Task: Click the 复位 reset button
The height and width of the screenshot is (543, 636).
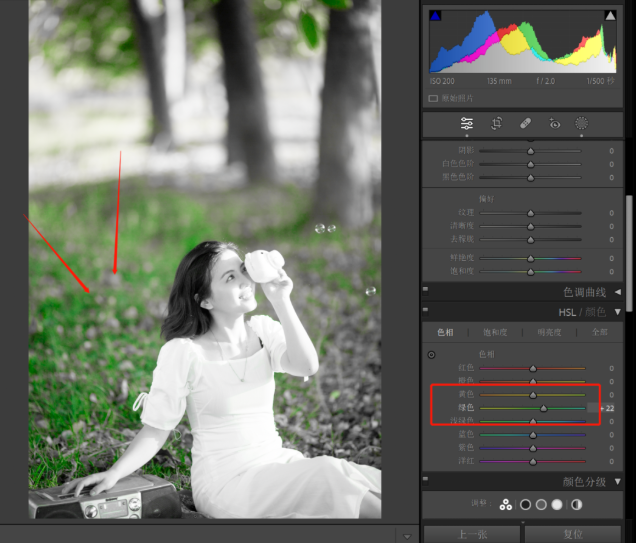Action: 573,534
